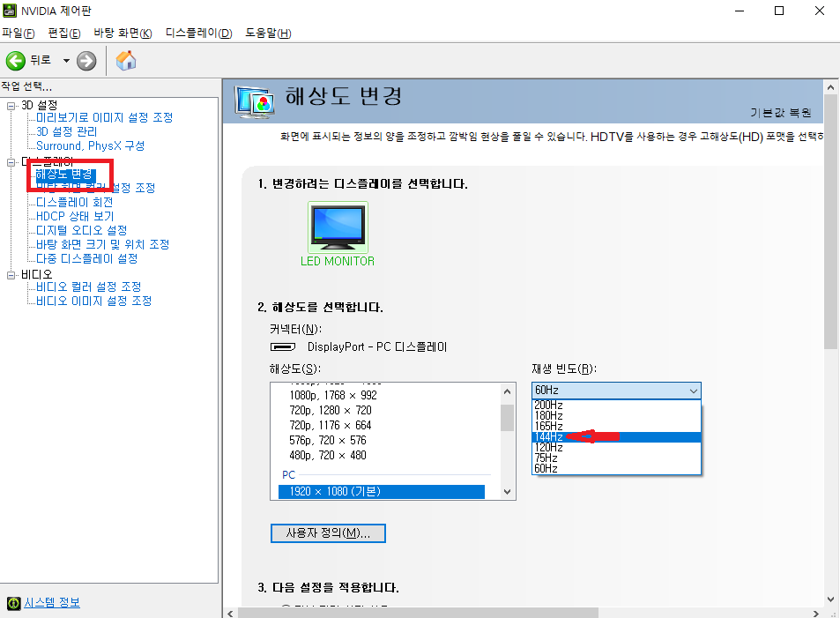Open the 디스플레이(D) menu
This screenshot has height=618, width=840.
tap(198, 34)
